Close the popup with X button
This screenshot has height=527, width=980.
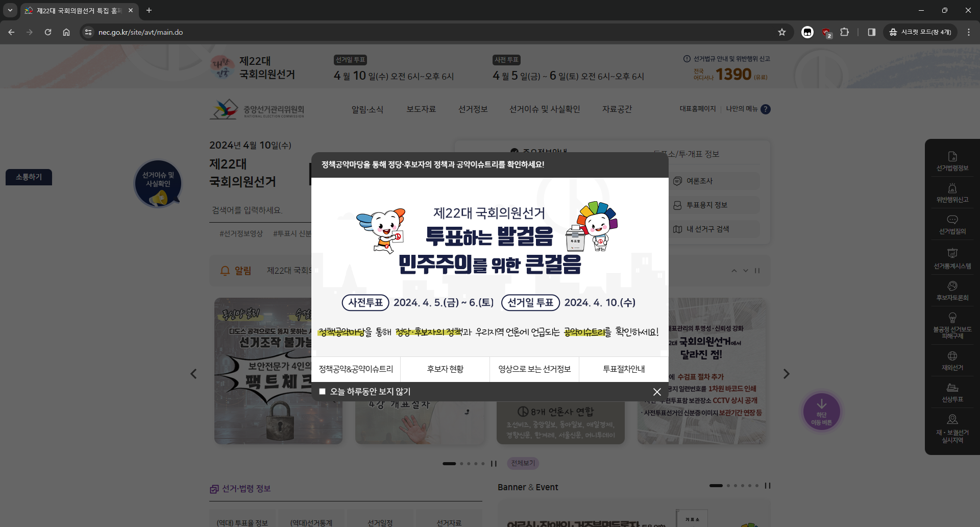tap(657, 392)
